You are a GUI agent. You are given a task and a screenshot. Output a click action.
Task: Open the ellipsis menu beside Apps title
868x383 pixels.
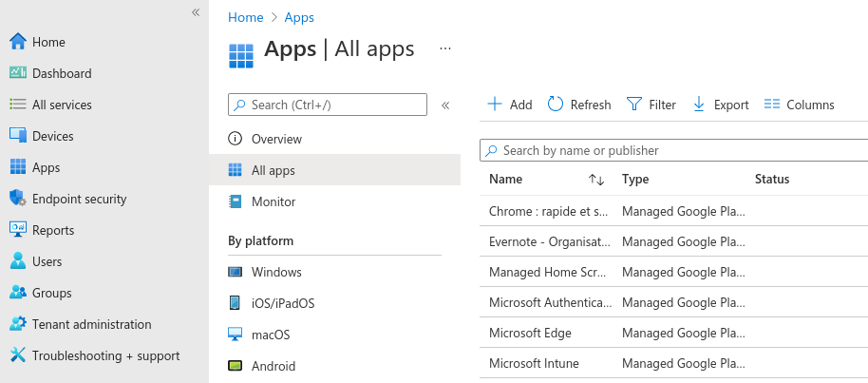click(445, 48)
